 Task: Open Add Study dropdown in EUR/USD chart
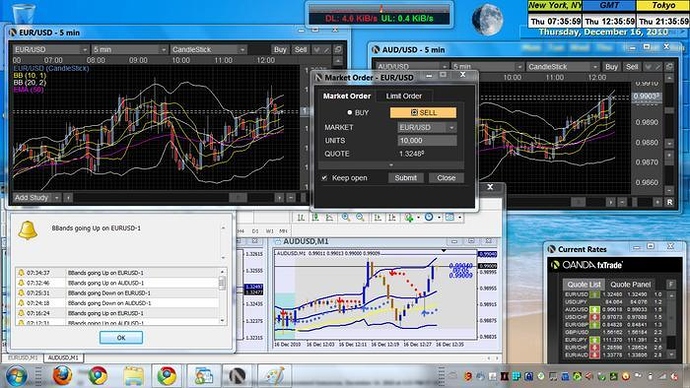coord(36,198)
